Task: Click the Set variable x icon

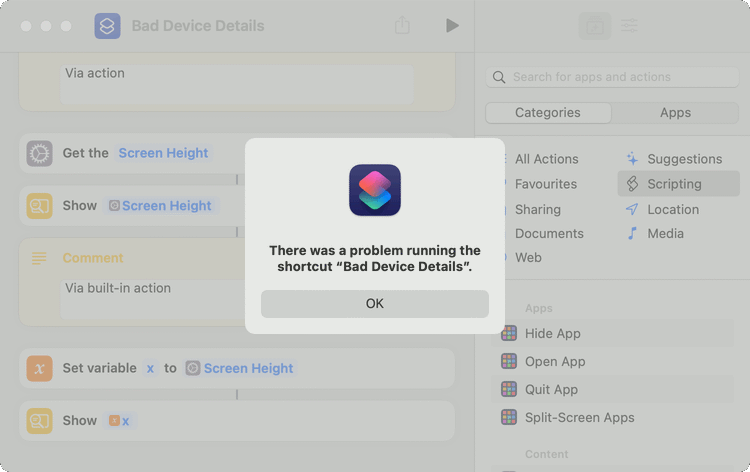Action: click(39, 369)
